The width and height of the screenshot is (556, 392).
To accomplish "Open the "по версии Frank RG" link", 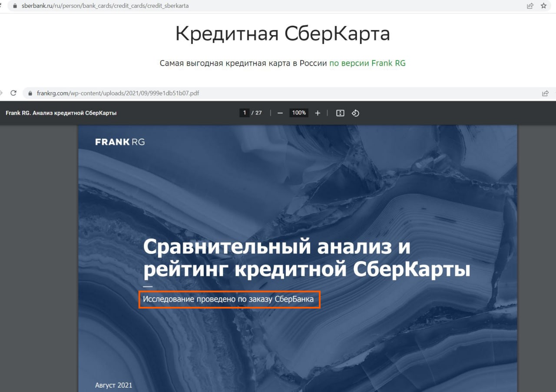I will point(367,63).
